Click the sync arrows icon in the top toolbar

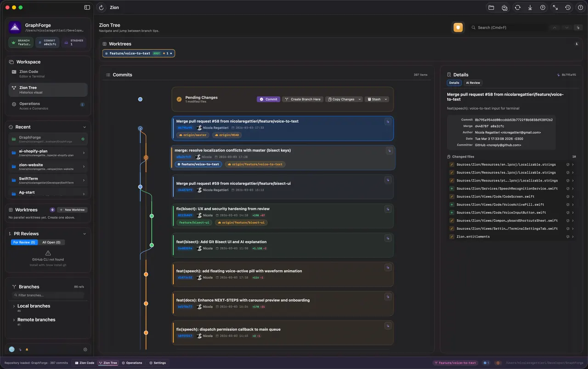[x=517, y=7]
